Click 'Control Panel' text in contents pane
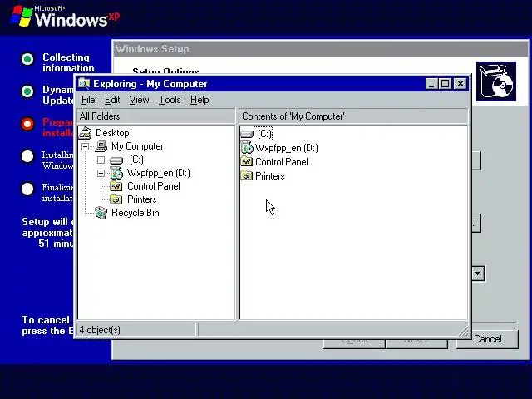 coord(282,162)
